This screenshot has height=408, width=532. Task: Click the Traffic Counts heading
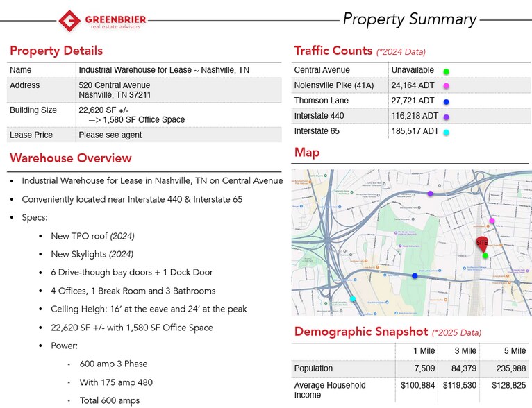tap(333, 51)
